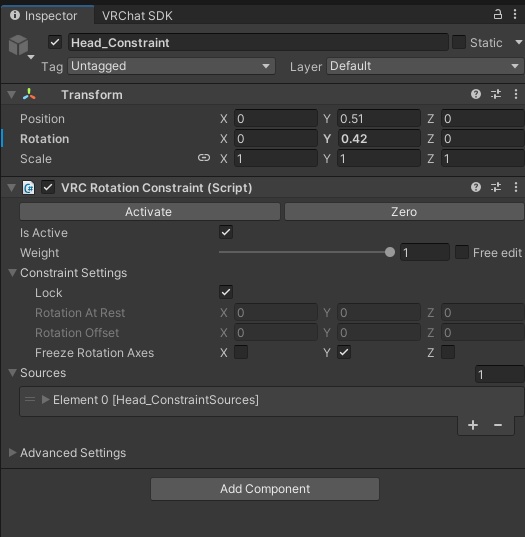Collapse the Constraint Settings section

tap(12, 273)
